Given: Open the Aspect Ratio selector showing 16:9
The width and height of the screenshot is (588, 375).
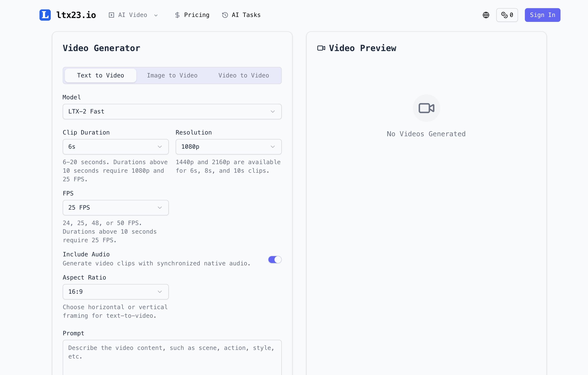Looking at the screenshot, I should coord(116,292).
